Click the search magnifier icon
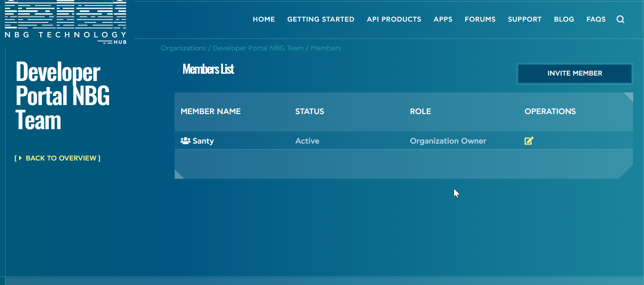Screen dimensions: 644x285 tap(620, 19)
